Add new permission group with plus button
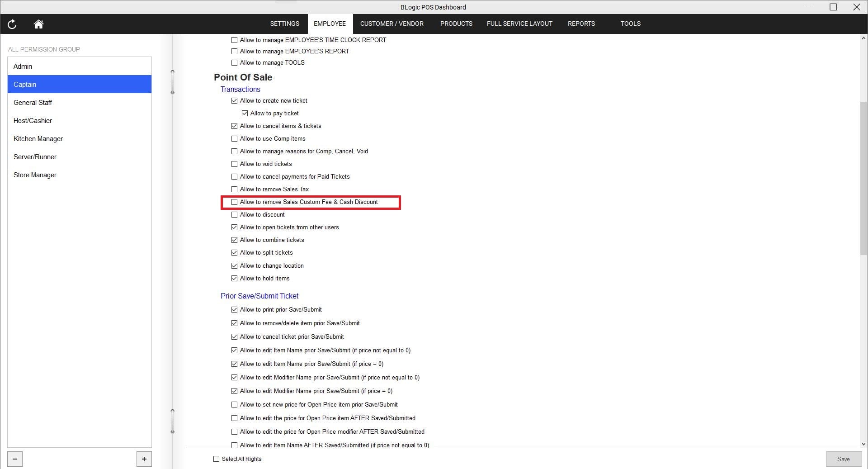This screenshot has width=868, height=469. [144, 459]
